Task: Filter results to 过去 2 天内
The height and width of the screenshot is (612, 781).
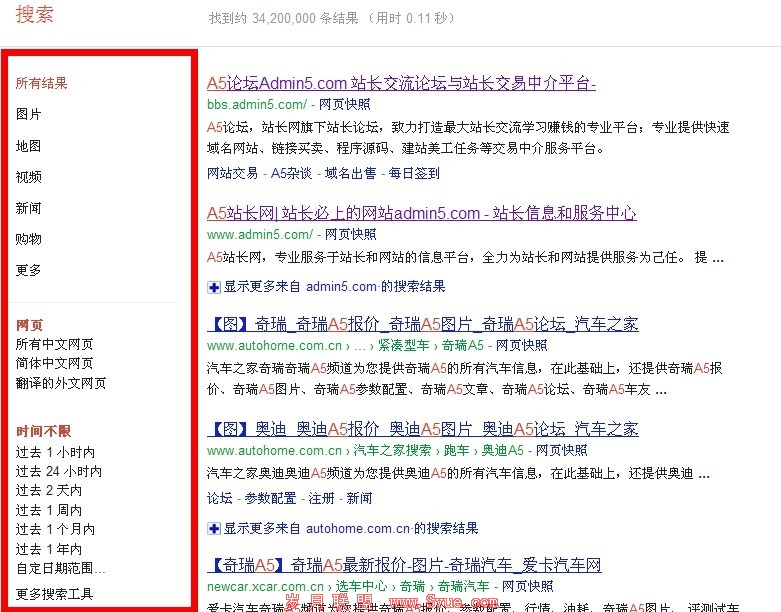Action: (x=49, y=490)
